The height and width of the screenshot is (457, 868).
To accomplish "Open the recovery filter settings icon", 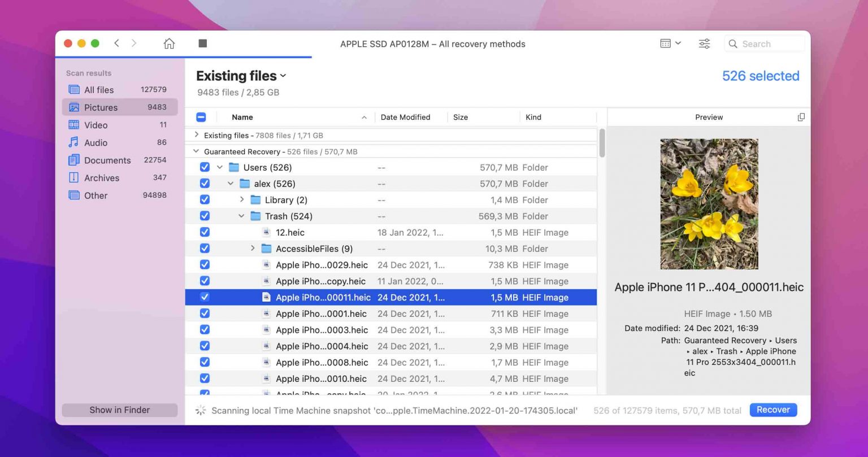I will pos(704,43).
